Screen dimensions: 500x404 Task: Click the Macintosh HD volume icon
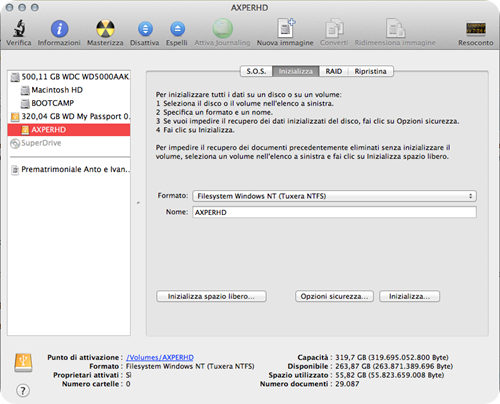25,90
